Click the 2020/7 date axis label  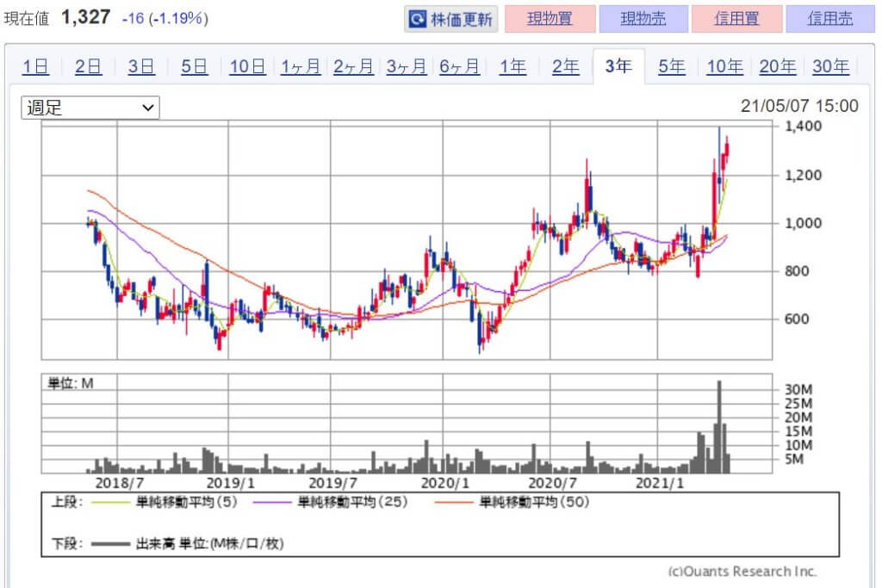tap(553, 483)
